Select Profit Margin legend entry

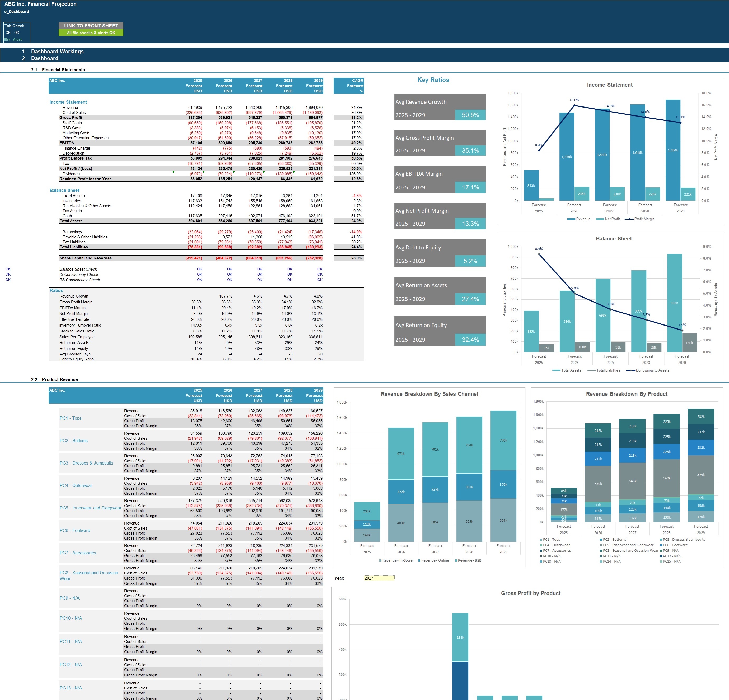640,219
